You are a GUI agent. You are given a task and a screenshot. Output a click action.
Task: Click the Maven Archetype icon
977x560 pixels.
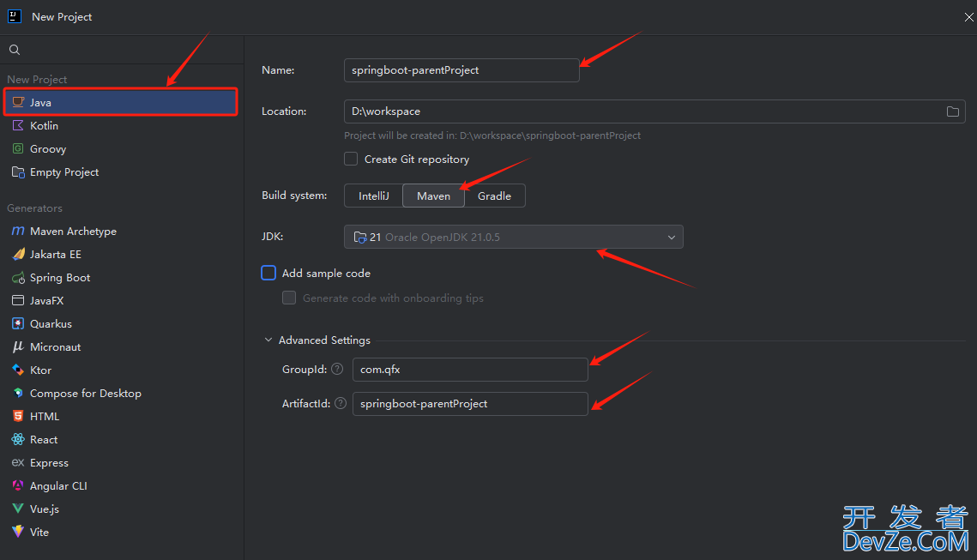click(18, 231)
